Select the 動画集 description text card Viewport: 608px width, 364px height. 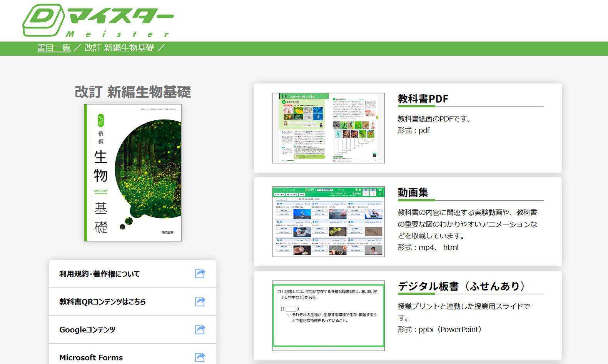click(x=467, y=224)
